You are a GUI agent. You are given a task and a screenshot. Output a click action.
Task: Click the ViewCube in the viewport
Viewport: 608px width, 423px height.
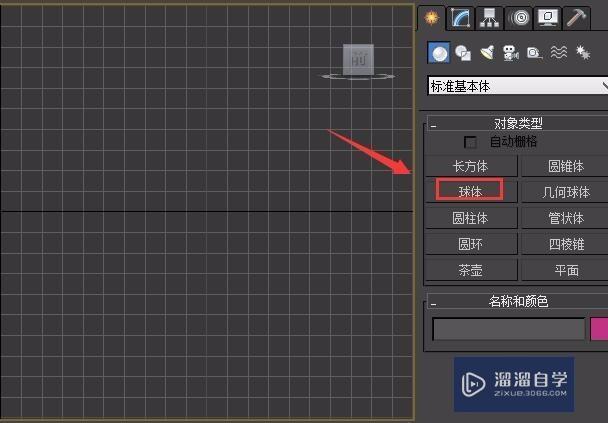pyautogui.click(x=358, y=59)
